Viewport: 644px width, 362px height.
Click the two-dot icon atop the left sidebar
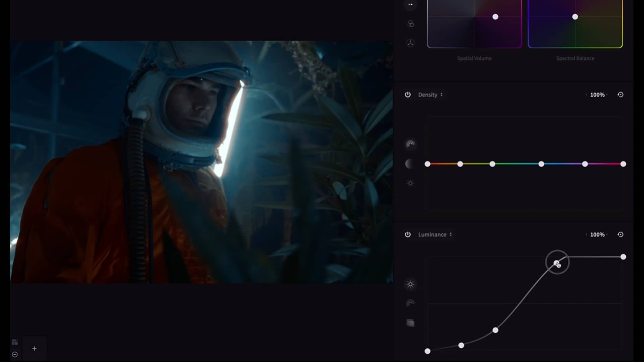coord(411,5)
